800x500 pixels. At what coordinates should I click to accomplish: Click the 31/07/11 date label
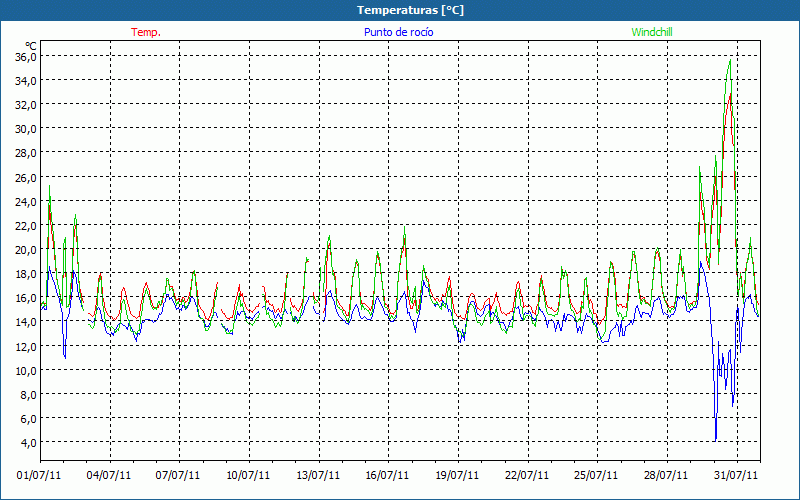coord(736,475)
